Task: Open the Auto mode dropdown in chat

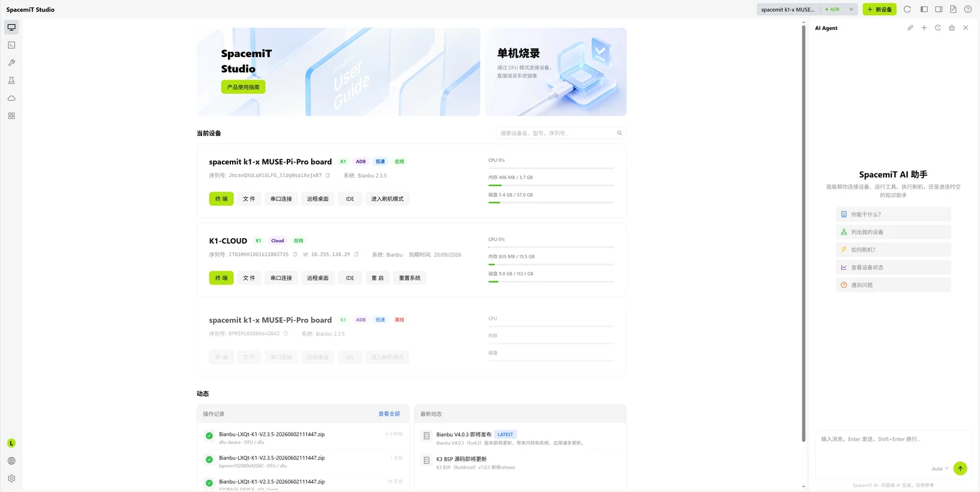Action: click(x=940, y=469)
